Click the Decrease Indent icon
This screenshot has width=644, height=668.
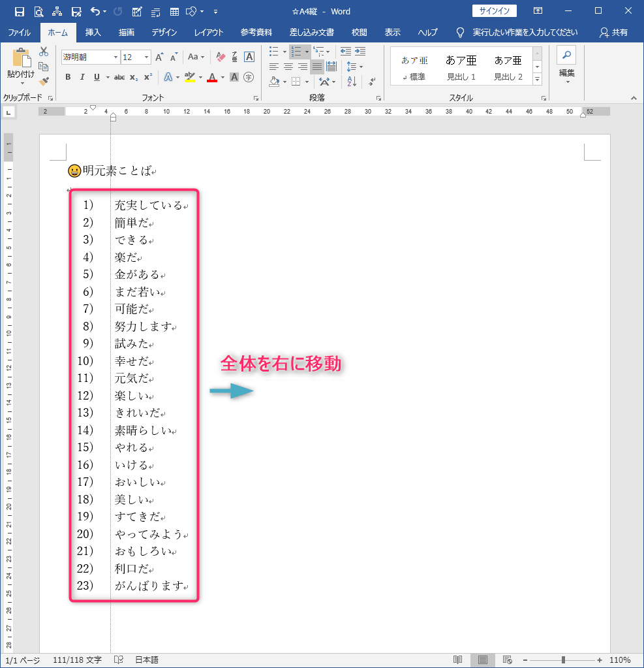tap(345, 52)
